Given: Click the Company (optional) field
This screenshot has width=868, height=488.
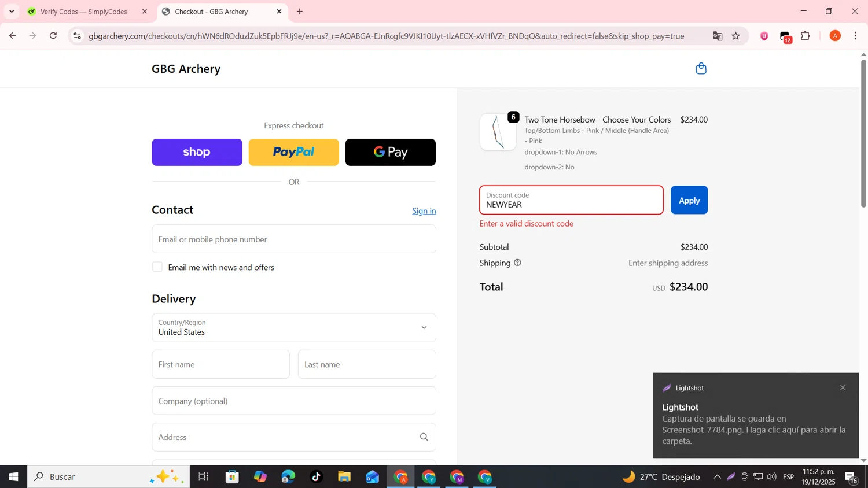Looking at the screenshot, I should (293, 401).
